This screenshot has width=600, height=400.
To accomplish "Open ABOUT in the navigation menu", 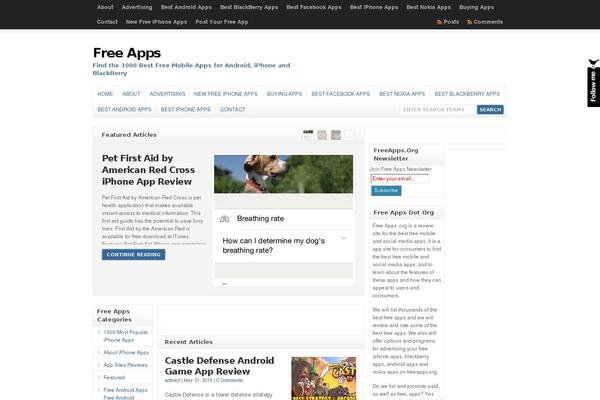I will click(x=131, y=94).
